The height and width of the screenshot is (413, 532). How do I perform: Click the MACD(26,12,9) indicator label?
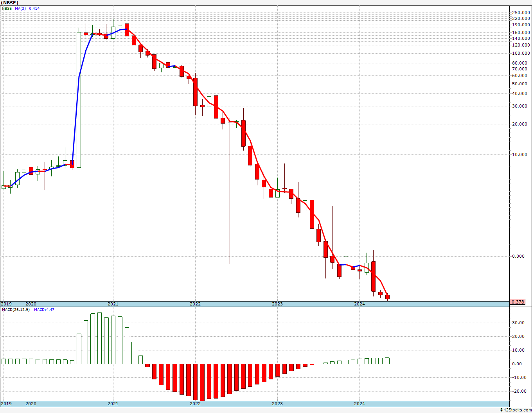pyautogui.click(x=16, y=310)
